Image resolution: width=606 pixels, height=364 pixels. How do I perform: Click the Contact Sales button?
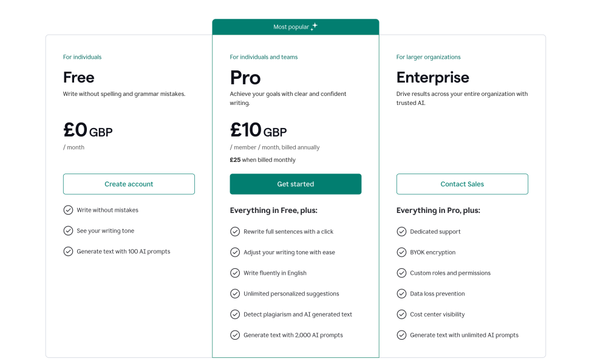coord(462,184)
